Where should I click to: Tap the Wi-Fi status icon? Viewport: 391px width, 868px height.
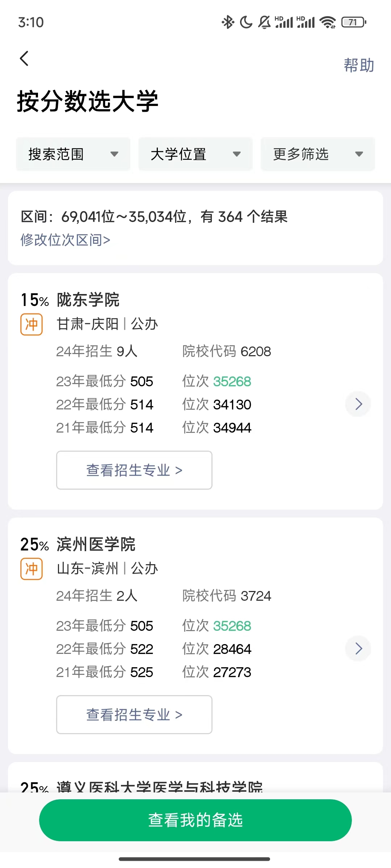click(328, 22)
